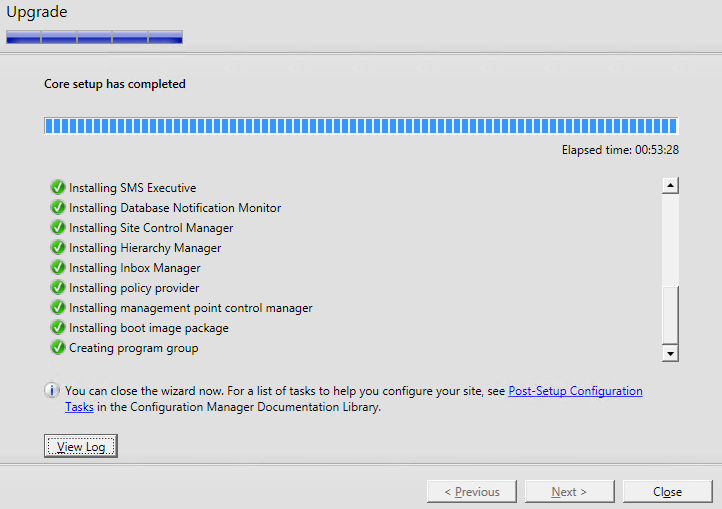Click the Next > button

point(569,491)
